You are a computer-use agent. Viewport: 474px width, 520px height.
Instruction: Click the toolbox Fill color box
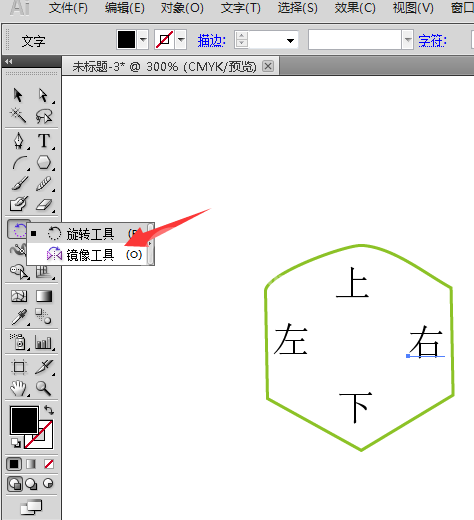pos(24,420)
